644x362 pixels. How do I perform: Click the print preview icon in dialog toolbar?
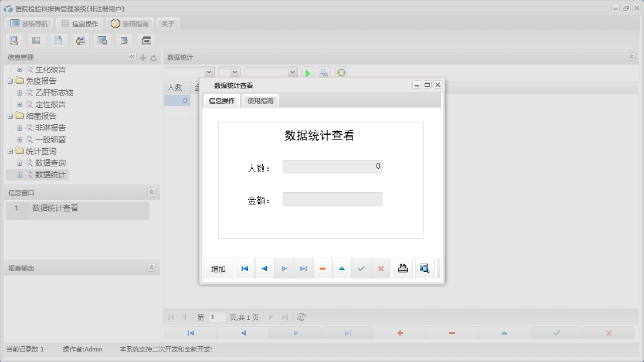(425, 268)
